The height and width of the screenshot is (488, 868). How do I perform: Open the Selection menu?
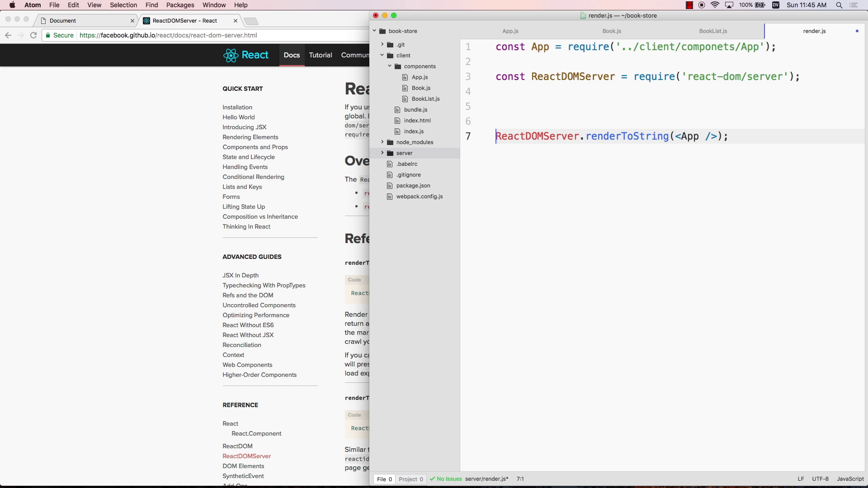pyautogui.click(x=123, y=5)
